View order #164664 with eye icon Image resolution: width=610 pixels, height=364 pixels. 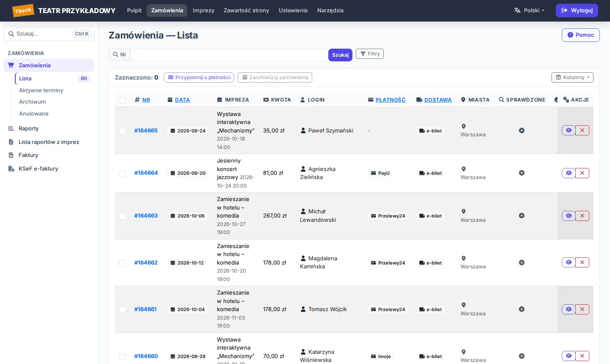[568, 173]
